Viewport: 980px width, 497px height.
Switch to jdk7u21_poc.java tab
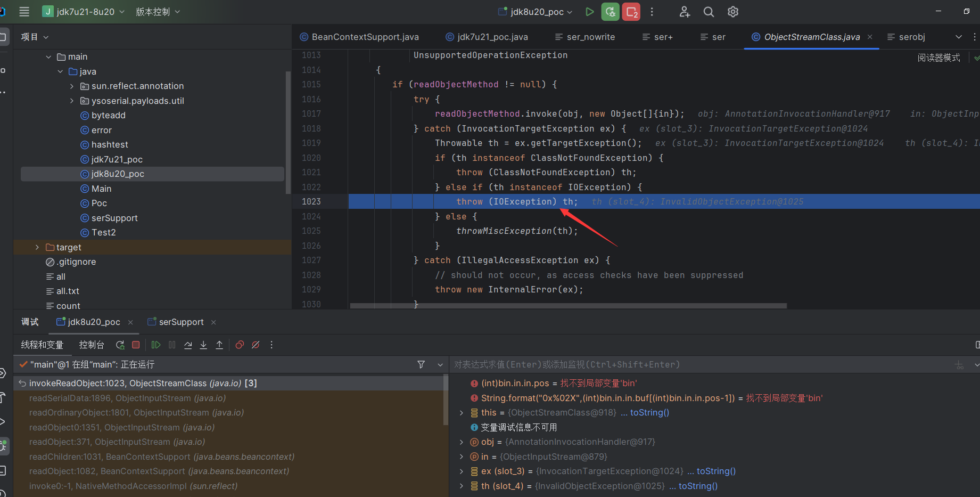487,37
